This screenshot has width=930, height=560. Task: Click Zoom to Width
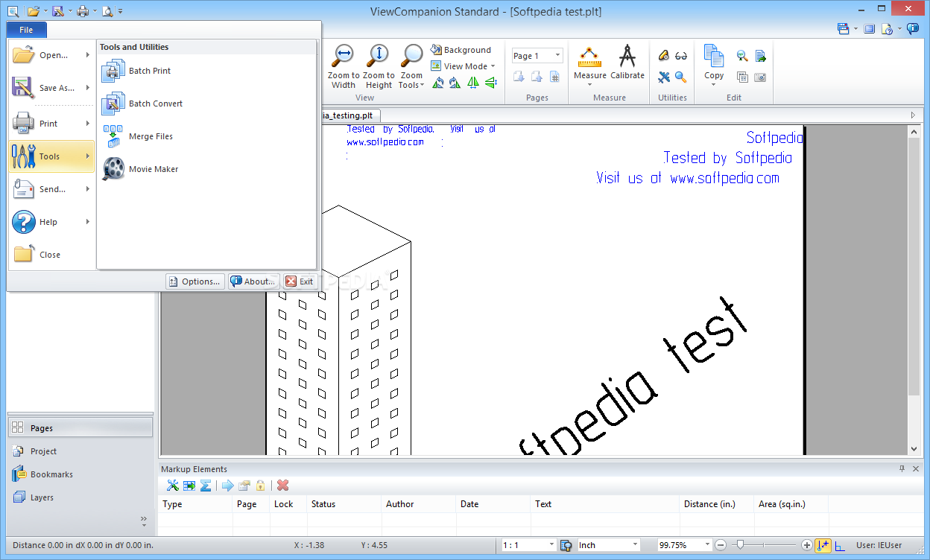click(x=344, y=66)
